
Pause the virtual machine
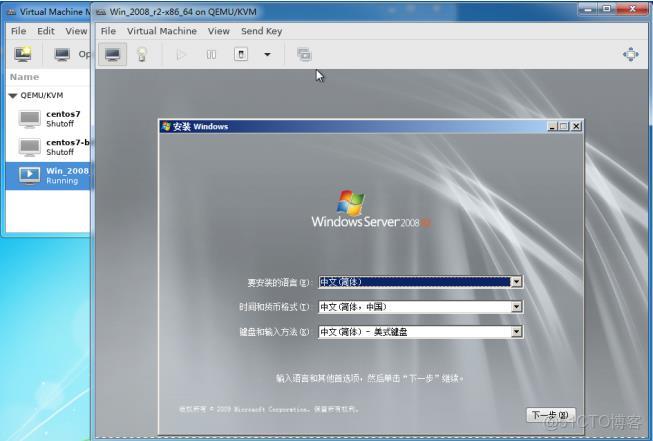[211, 55]
